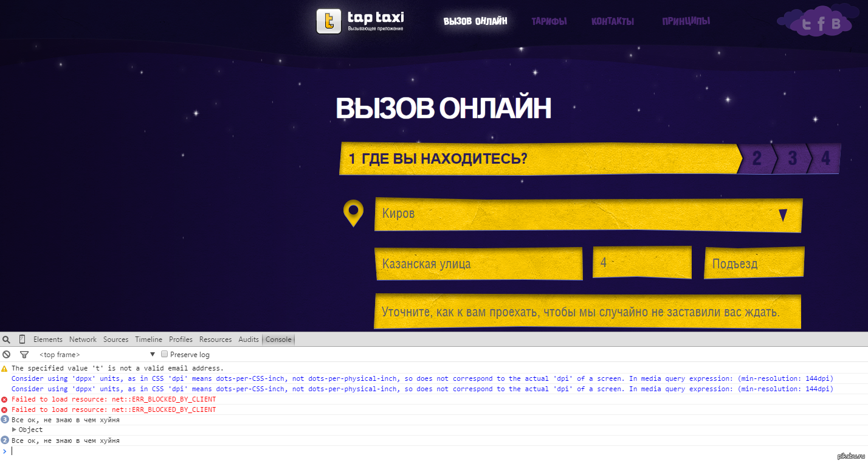Open the console filter funnel icon

click(24, 355)
